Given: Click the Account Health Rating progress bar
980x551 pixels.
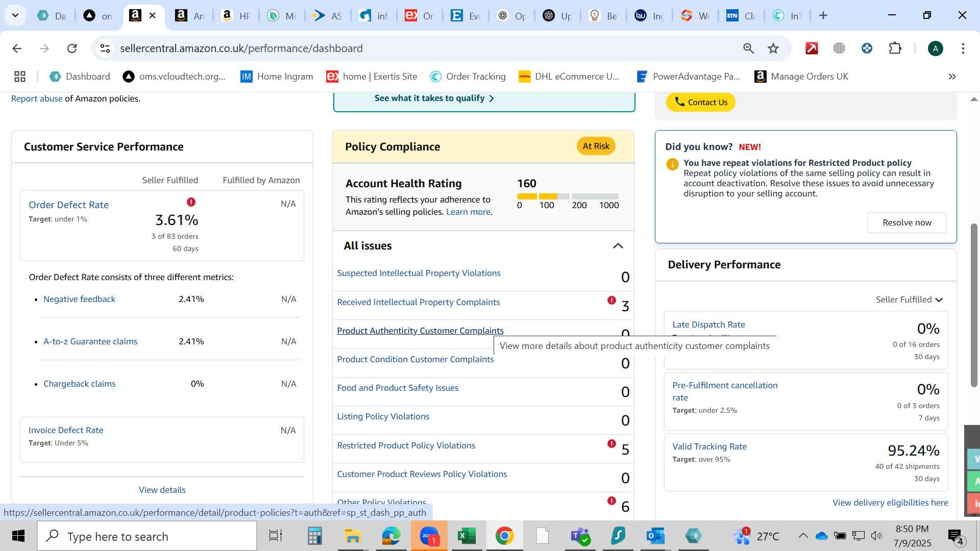Looking at the screenshot, I should pos(568,196).
